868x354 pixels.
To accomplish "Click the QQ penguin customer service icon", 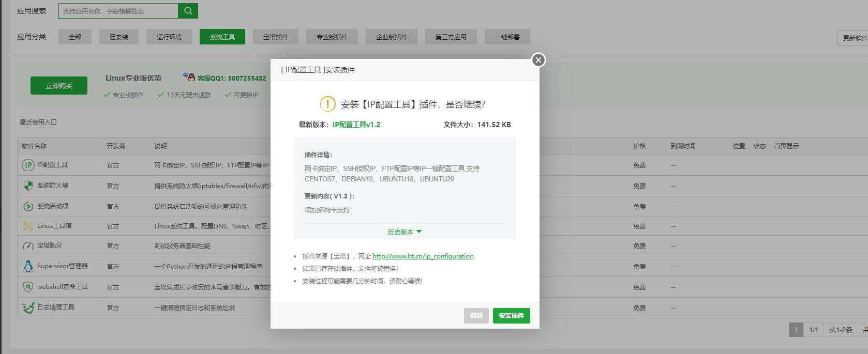I will (189, 77).
